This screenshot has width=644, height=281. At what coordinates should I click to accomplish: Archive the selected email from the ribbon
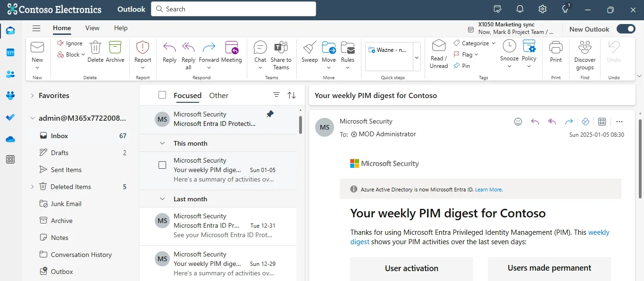pos(115,49)
